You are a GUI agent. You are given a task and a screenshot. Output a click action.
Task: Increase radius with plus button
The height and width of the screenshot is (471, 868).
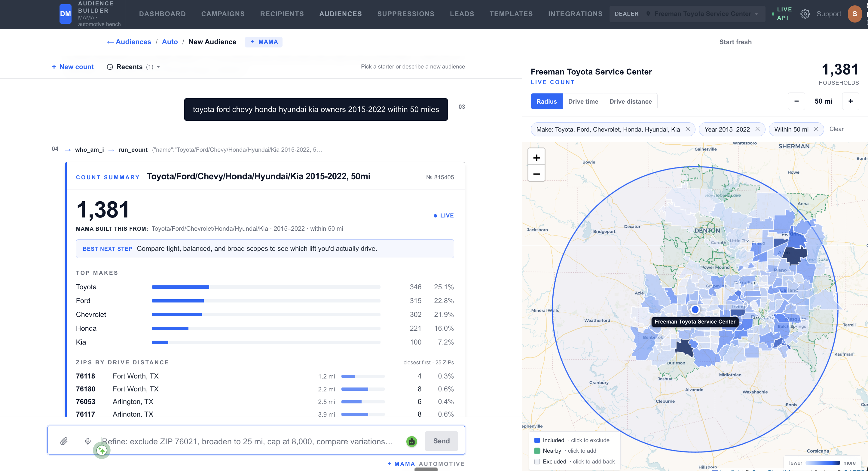(x=851, y=101)
